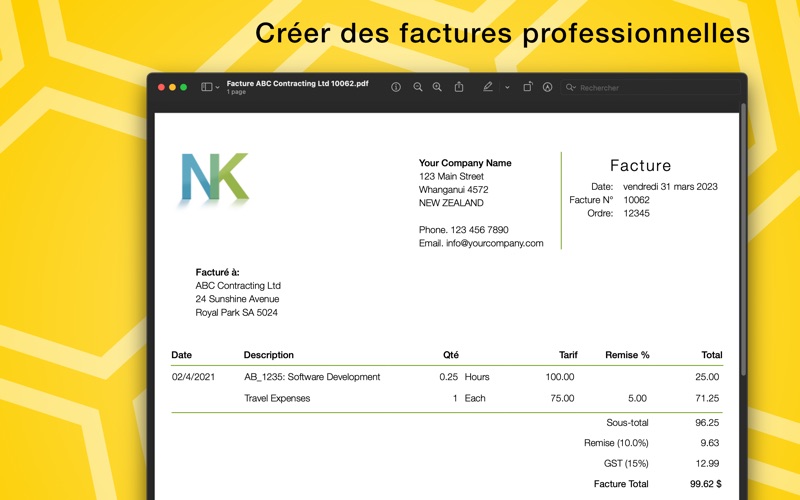This screenshot has width=800, height=500.
Task: Focus the Rechercher search field
Action: pos(651,88)
